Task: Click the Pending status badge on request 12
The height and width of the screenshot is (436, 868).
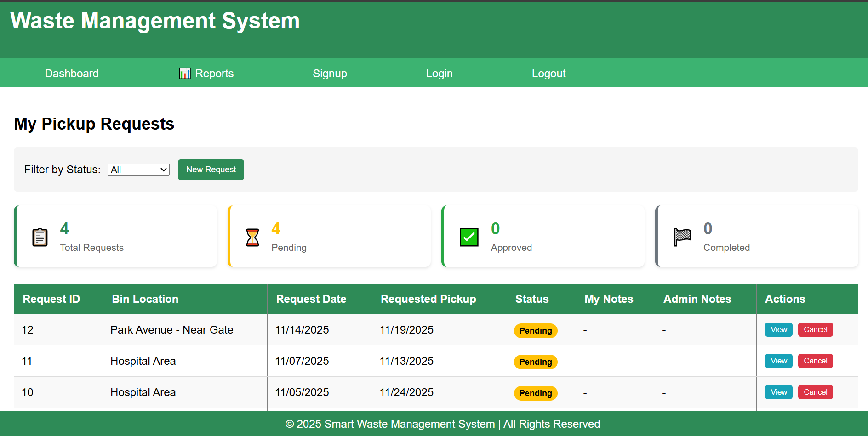Action: (535, 330)
